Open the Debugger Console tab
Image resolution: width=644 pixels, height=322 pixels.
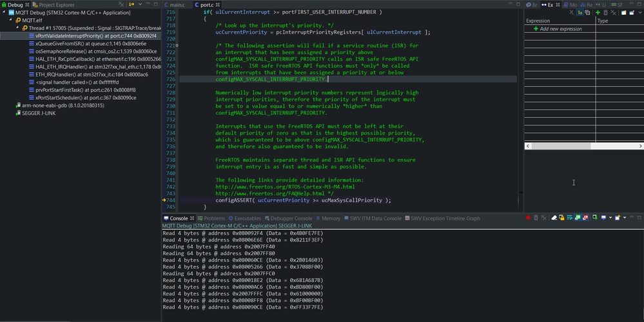click(288, 218)
